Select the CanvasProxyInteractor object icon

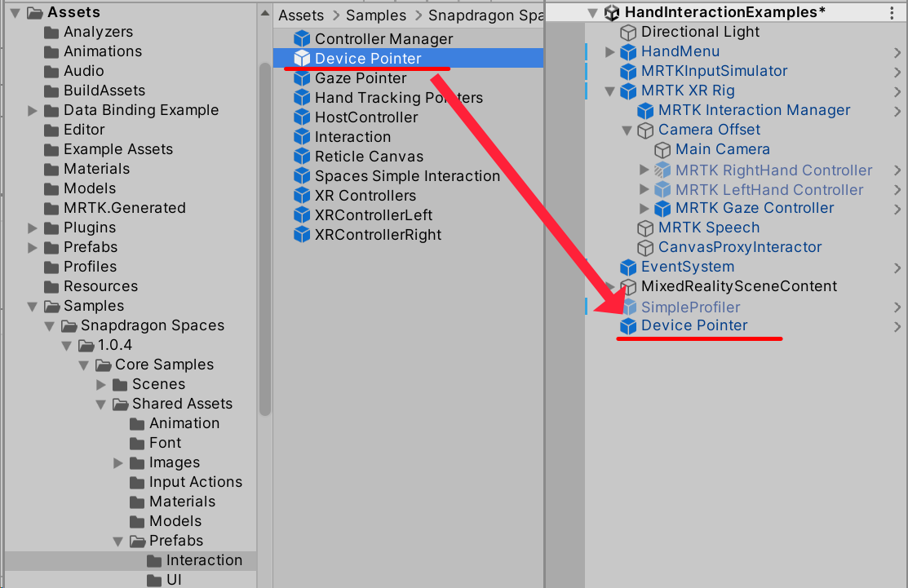coord(645,248)
